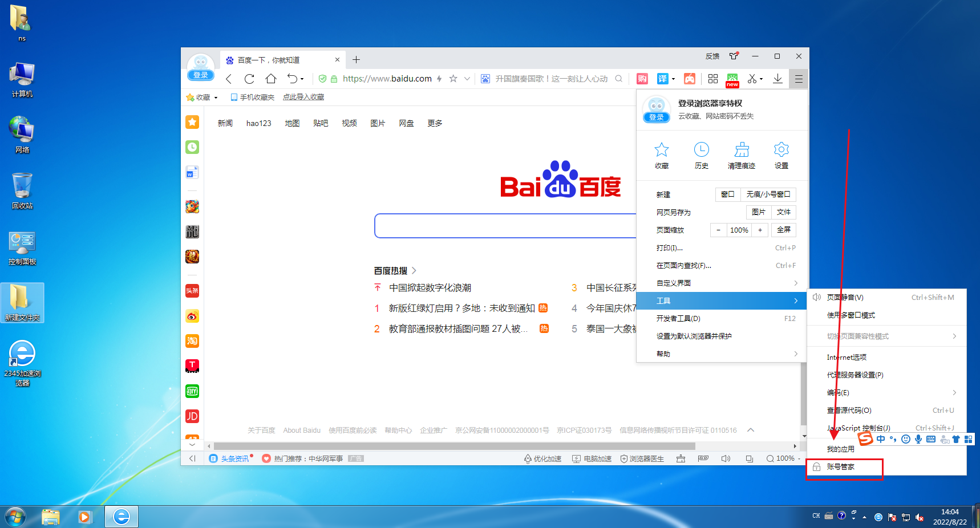Collapse the sidebar with the status bar arrow
The image size is (980, 528).
192,458
